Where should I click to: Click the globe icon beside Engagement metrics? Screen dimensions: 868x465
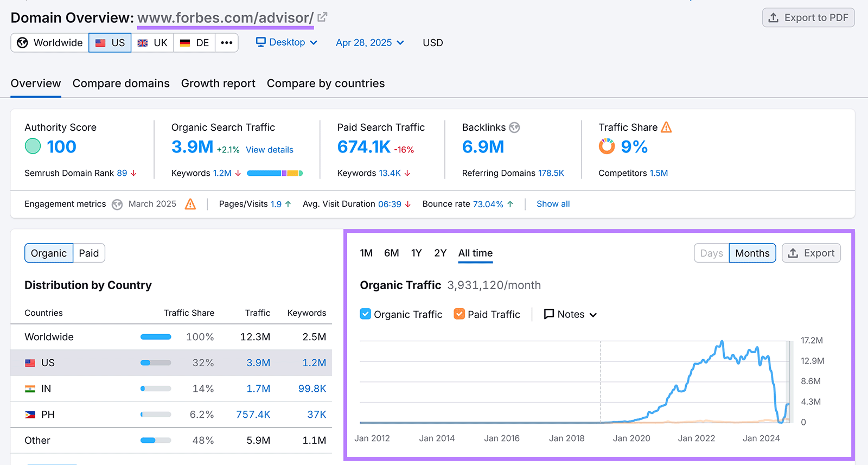[117, 205]
